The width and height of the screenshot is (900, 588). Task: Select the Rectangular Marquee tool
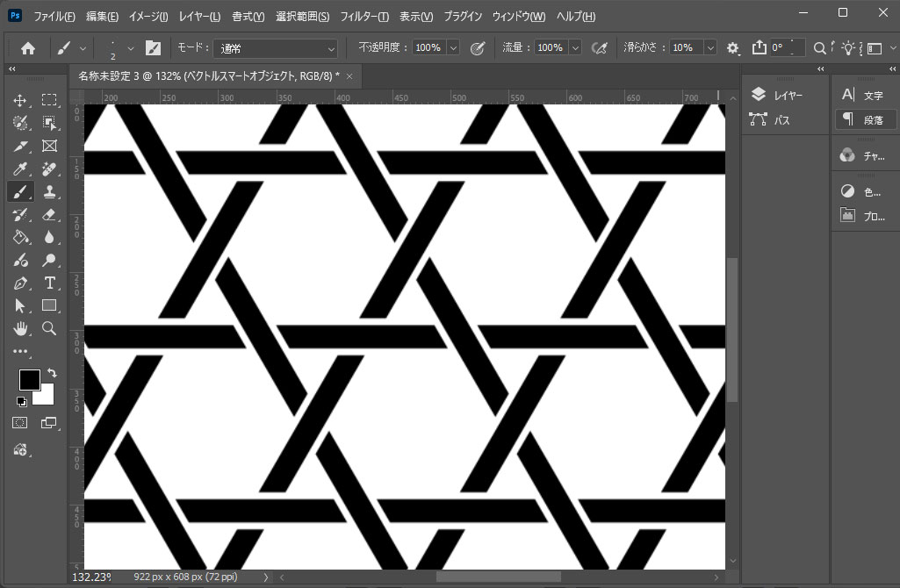[x=49, y=100]
